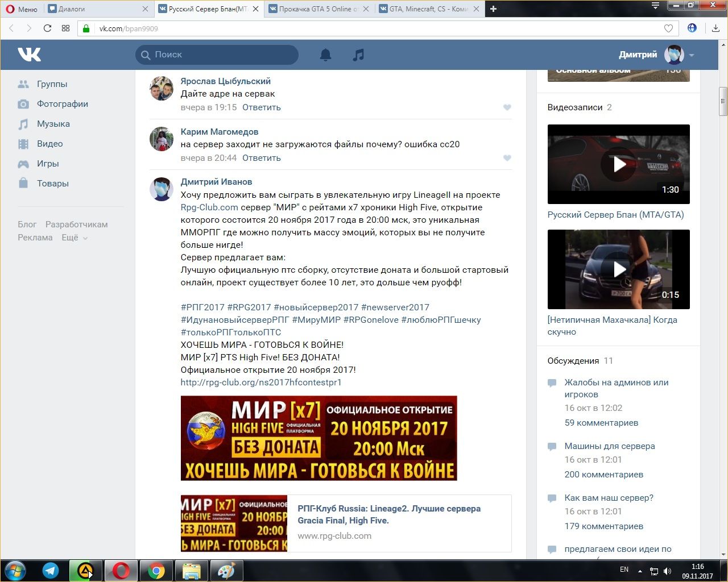Click the VK search field

coord(217,55)
